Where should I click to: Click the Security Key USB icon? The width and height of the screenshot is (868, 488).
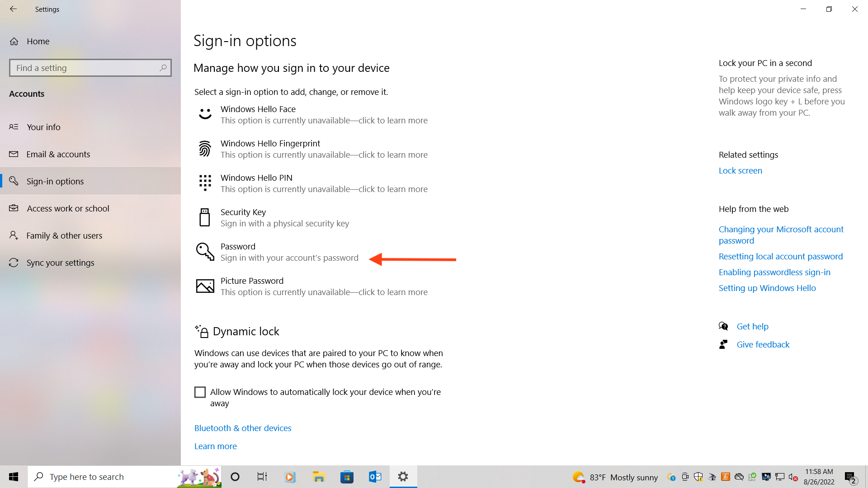pos(205,217)
